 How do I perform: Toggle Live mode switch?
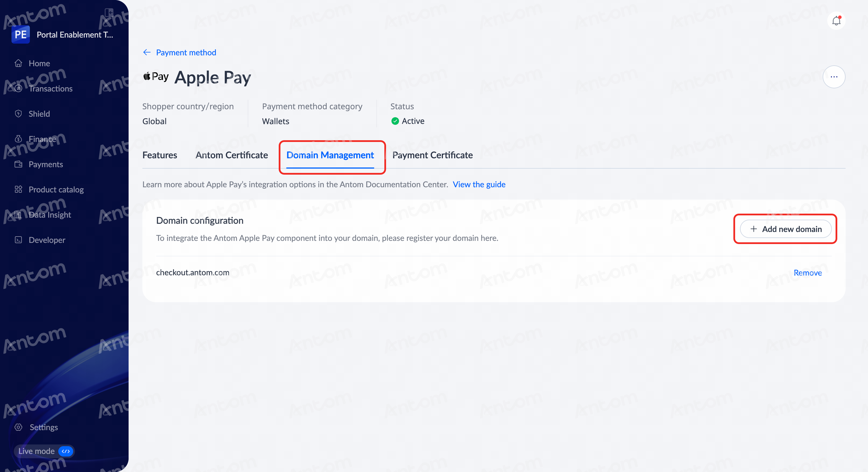pos(66,451)
